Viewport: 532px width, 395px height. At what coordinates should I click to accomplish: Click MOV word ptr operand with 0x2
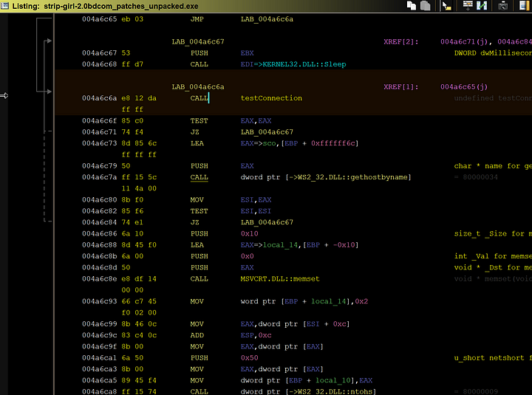coord(304,301)
